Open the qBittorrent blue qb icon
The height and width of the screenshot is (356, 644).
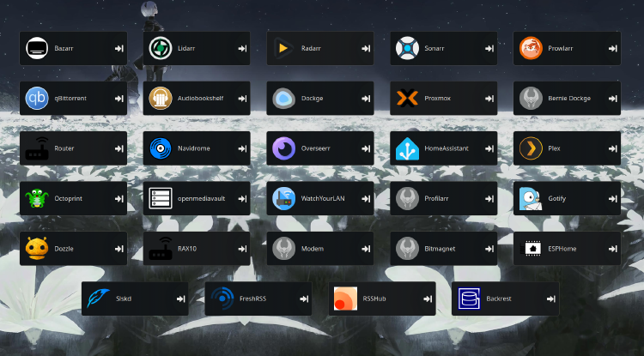click(37, 99)
